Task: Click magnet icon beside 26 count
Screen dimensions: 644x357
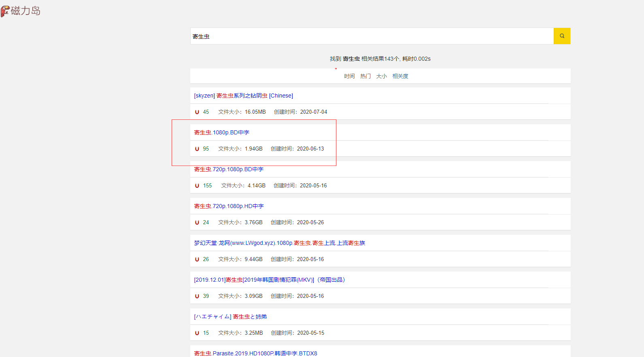Action: (x=197, y=259)
